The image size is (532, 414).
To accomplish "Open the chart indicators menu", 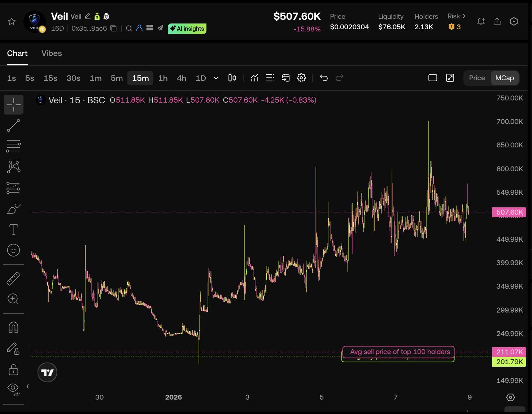I will click(x=254, y=78).
